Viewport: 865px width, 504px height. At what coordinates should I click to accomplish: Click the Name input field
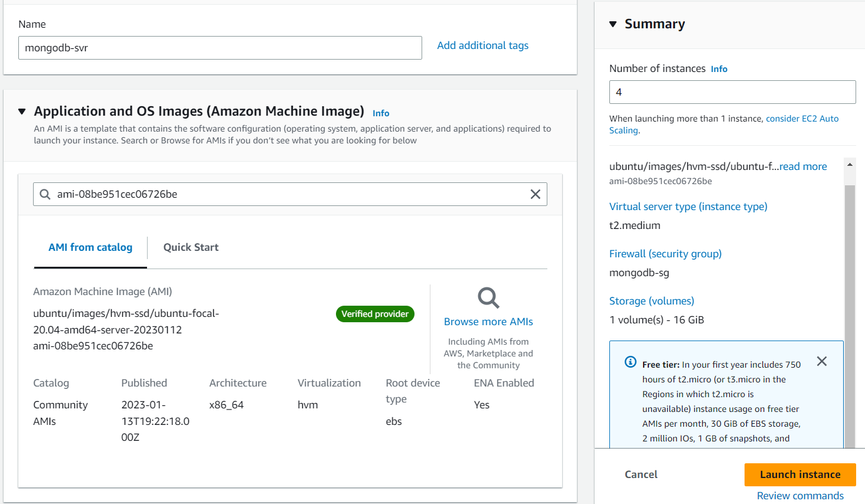coord(220,48)
